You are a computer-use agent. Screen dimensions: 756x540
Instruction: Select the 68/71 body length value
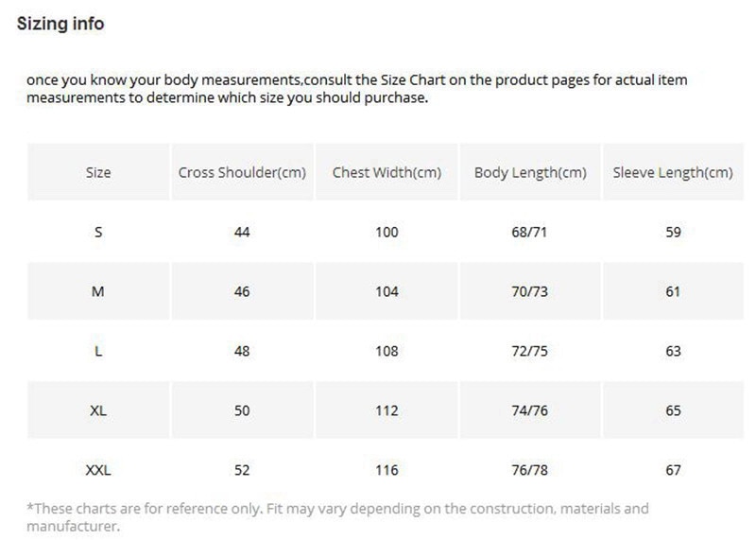coord(529,232)
